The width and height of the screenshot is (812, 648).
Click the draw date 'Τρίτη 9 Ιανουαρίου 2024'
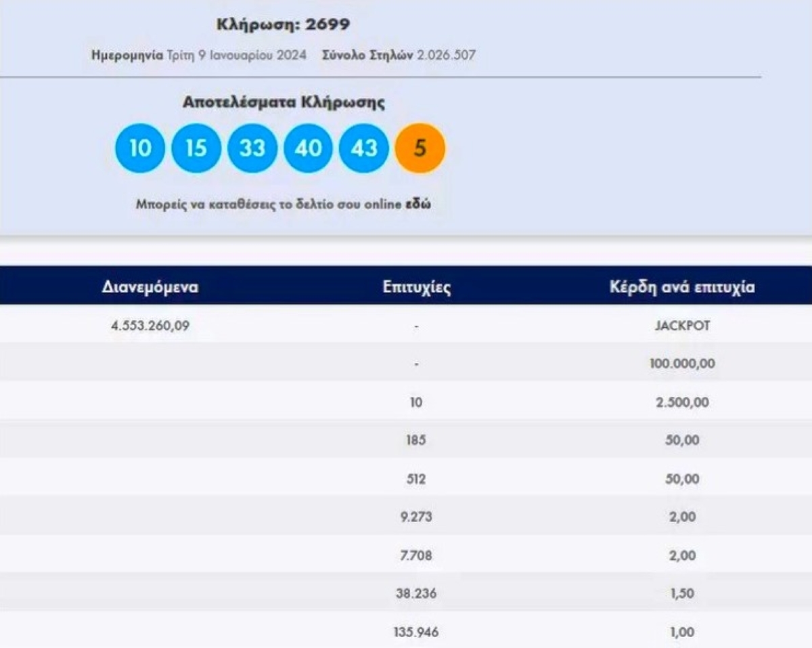click(236, 55)
